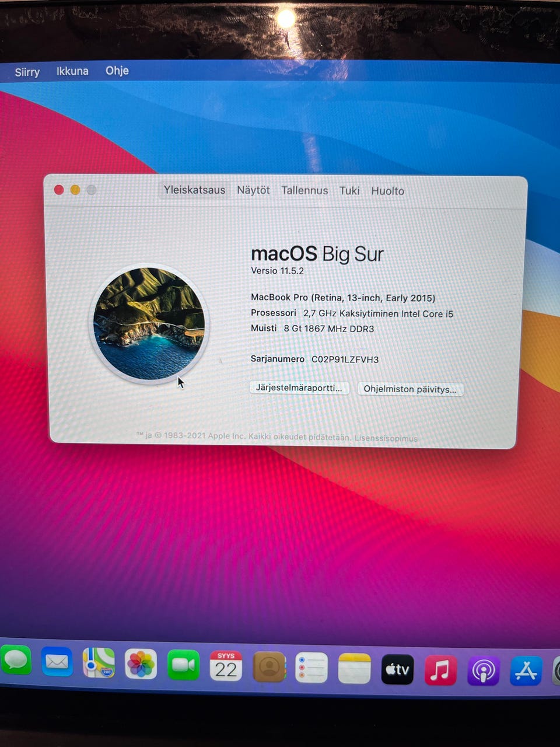Close the About This Mac window
Screen dimensions: 560x747
coord(59,190)
